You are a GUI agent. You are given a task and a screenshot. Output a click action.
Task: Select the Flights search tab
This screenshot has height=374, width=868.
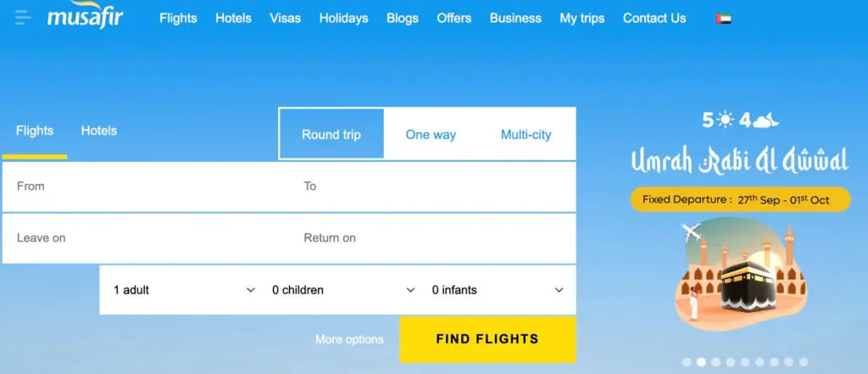35,131
